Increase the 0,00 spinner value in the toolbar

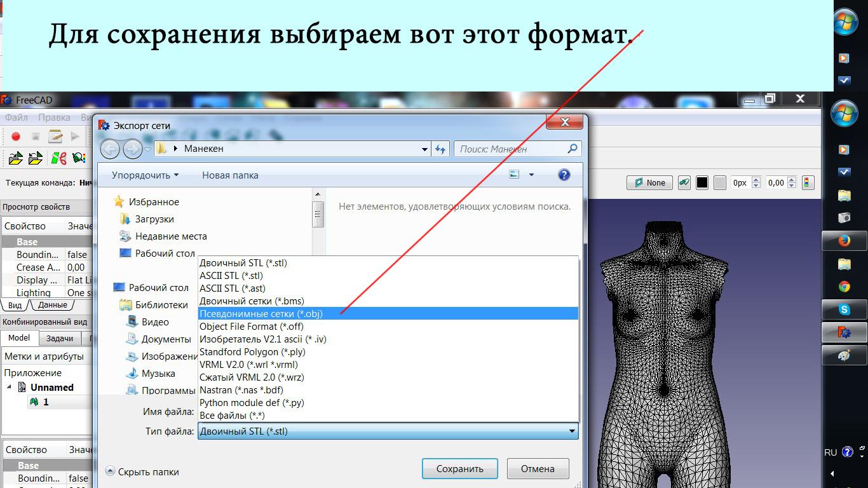[792, 180]
